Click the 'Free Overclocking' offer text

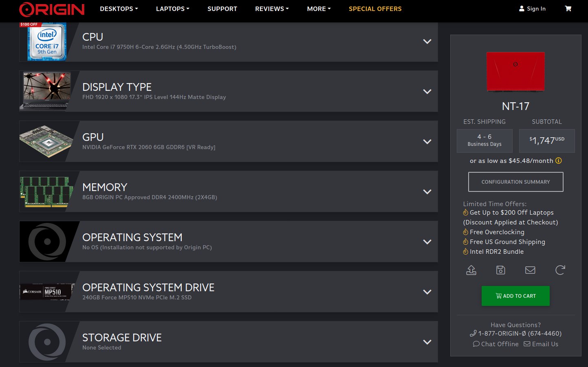(x=497, y=232)
